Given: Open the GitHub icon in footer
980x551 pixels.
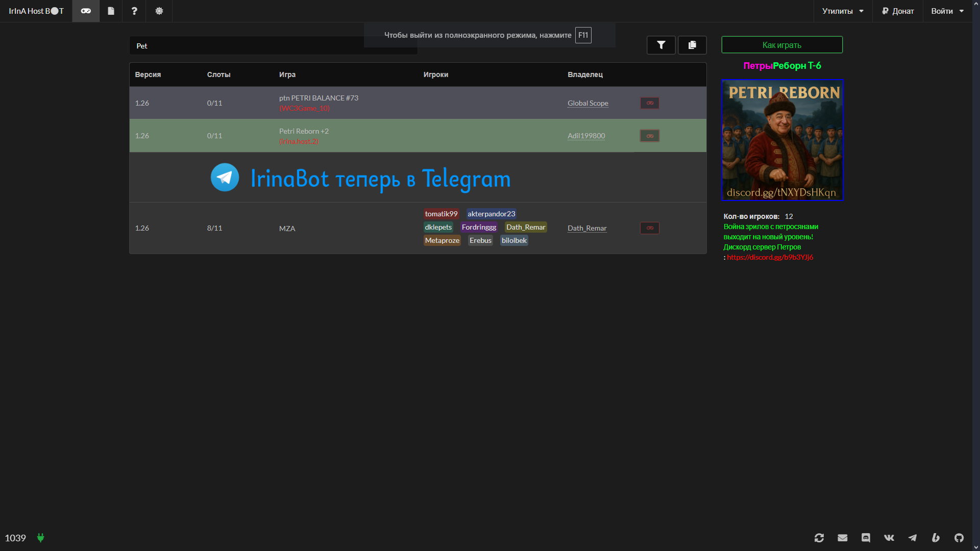Looking at the screenshot, I should 959,538.
